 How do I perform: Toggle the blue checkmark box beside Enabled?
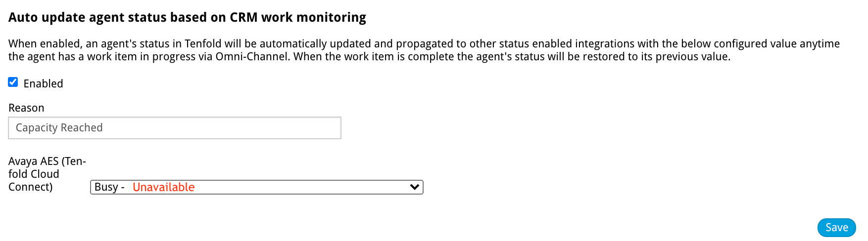13,82
